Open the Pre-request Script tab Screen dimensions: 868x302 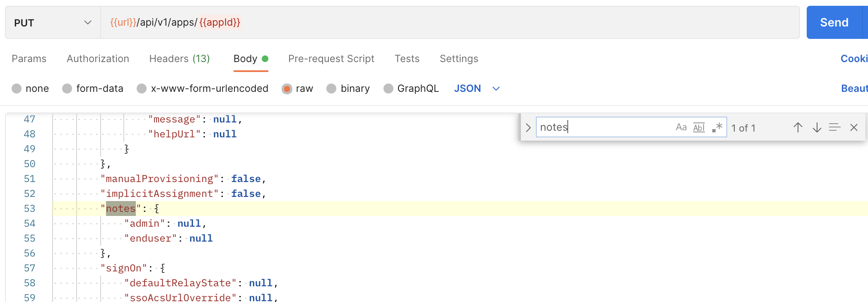coord(331,59)
